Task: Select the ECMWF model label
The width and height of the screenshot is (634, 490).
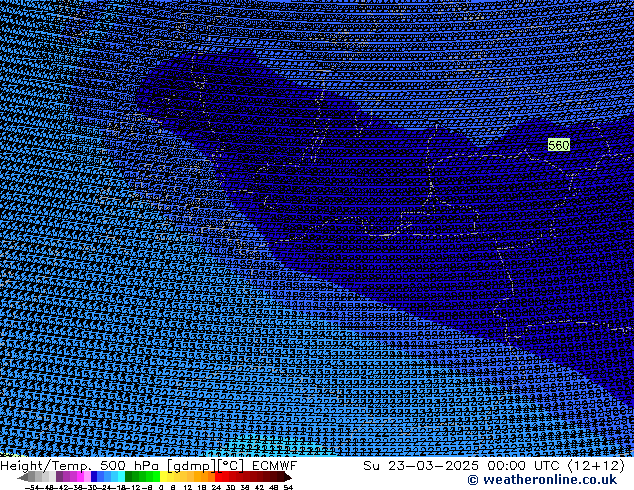Action: pos(275,466)
